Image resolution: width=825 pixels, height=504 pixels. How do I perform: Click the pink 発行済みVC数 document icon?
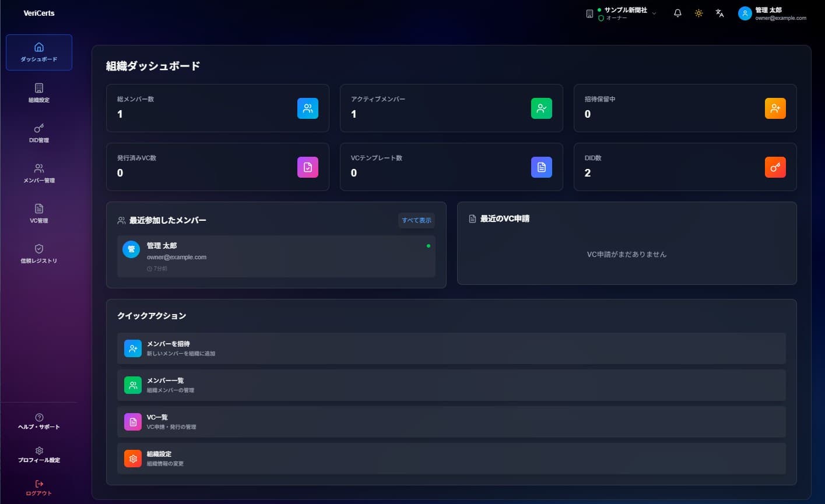coord(308,167)
